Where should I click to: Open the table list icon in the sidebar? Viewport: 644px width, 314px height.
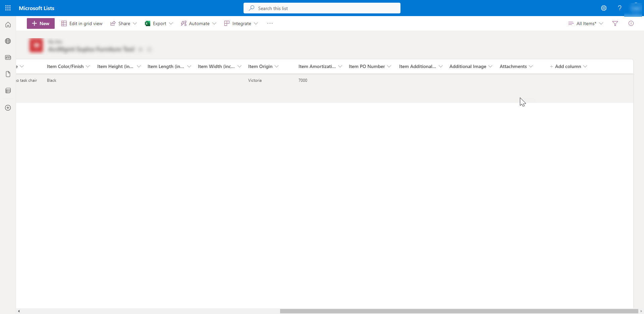(x=8, y=90)
